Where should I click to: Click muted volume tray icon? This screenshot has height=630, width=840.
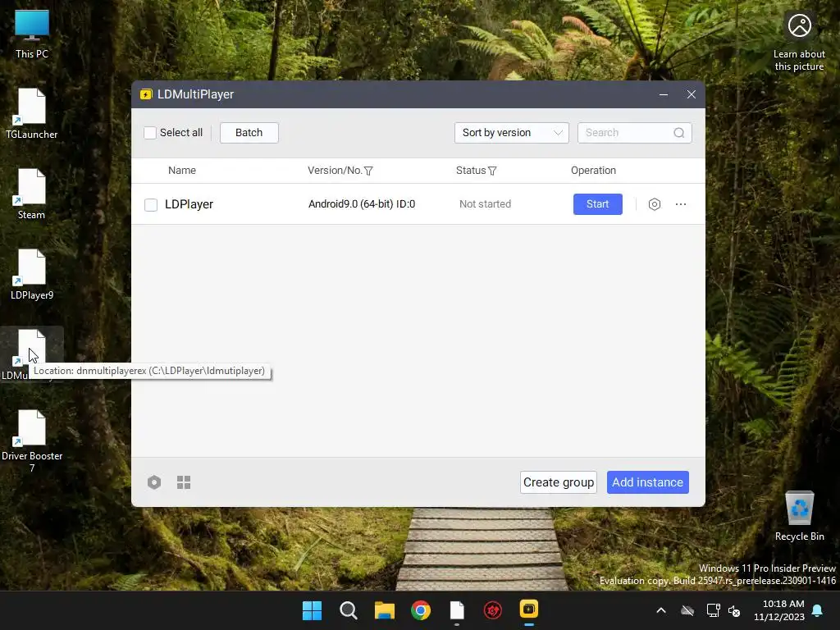(x=734, y=610)
